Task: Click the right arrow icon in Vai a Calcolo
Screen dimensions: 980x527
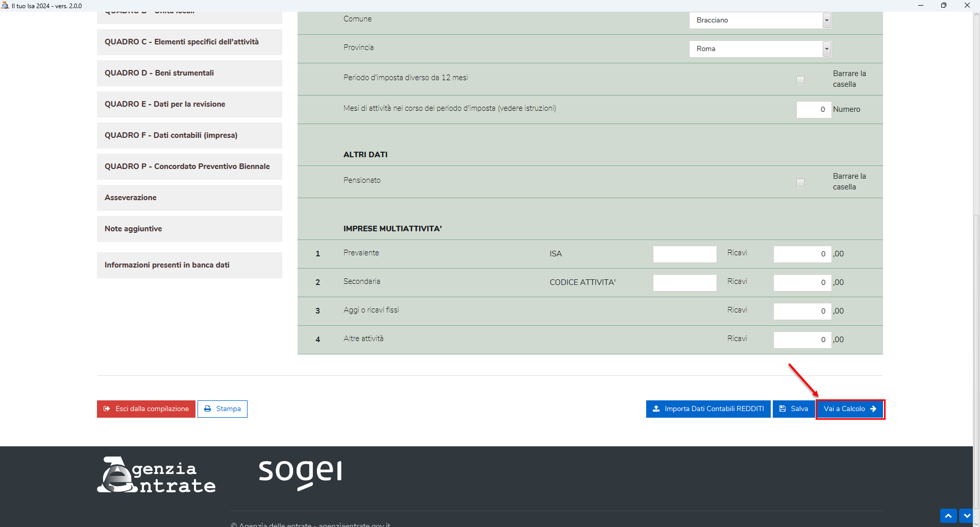Action: [x=873, y=409]
